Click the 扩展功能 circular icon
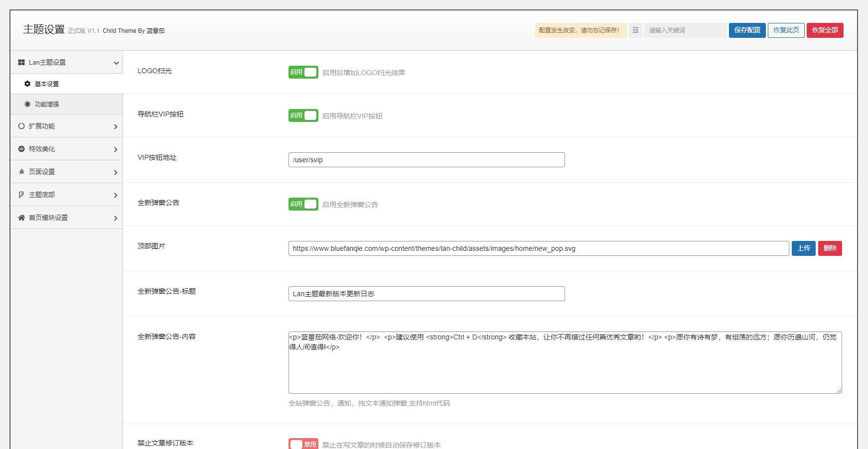Image resolution: width=868 pixels, height=449 pixels. tap(20, 126)
